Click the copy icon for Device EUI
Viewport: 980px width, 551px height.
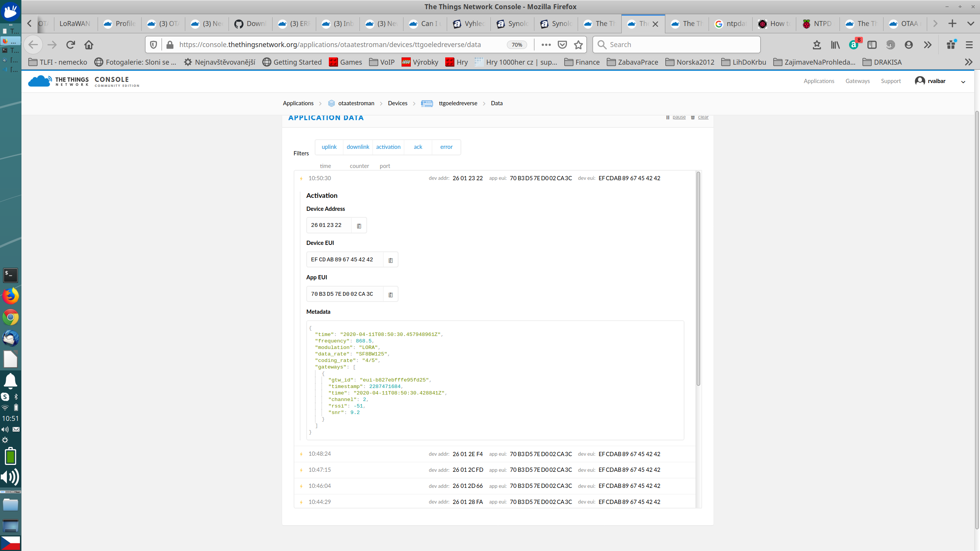pyautogui.click(x=390, y=259)
